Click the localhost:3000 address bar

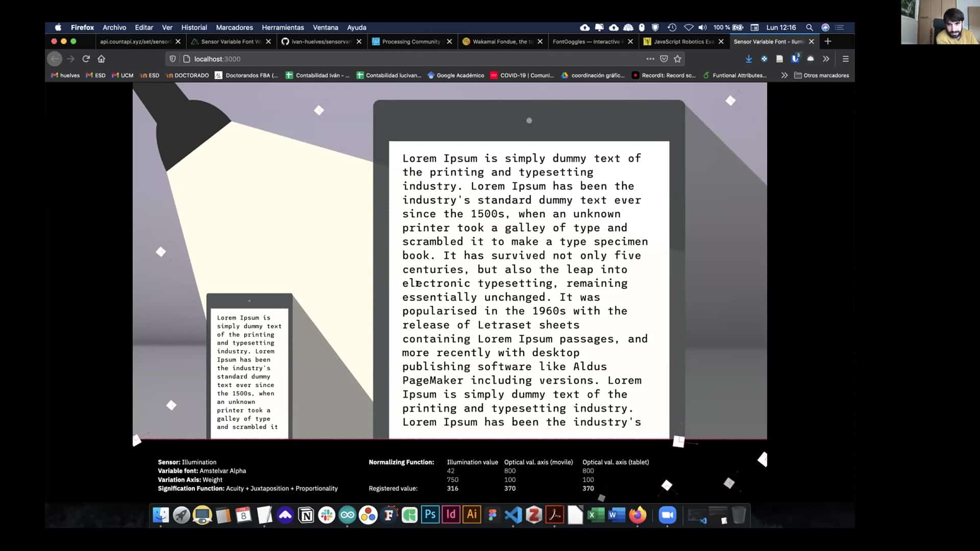[216, 59]
